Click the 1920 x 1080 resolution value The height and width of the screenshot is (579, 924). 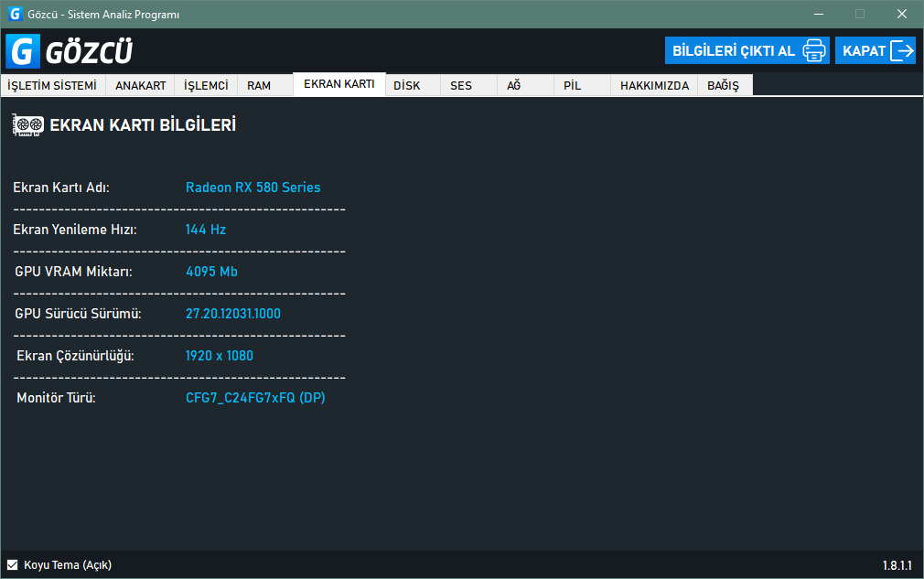click(220, 356)
